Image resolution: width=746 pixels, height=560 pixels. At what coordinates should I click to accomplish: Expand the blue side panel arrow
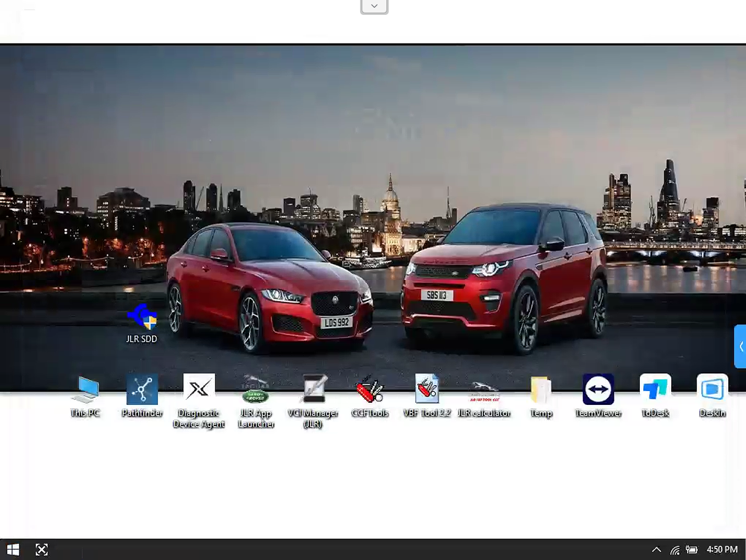coord(740,347)
